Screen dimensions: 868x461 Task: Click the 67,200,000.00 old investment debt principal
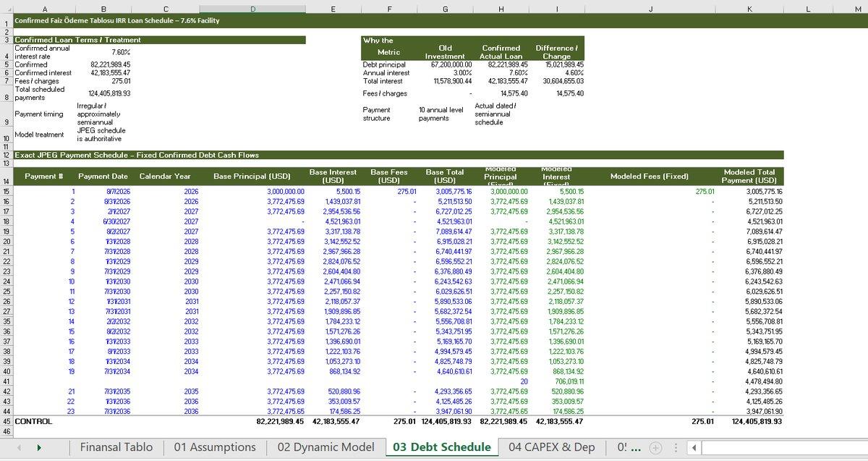pos(446,64)
